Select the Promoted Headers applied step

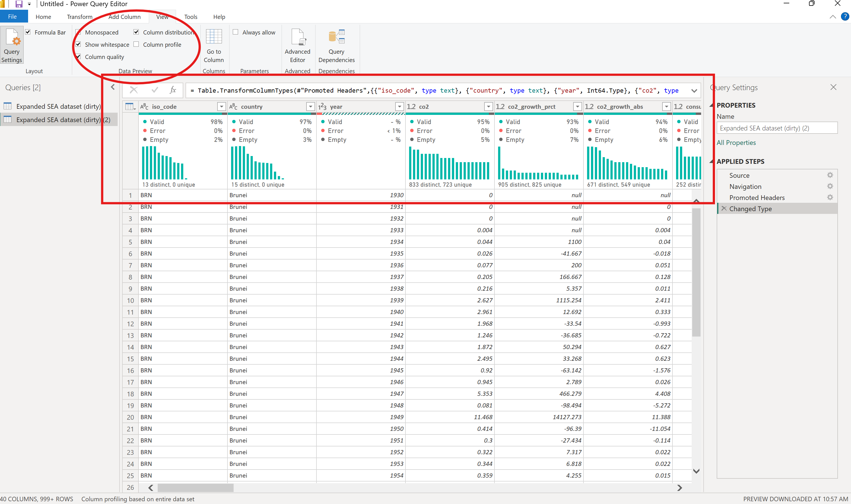coord(757,198)
